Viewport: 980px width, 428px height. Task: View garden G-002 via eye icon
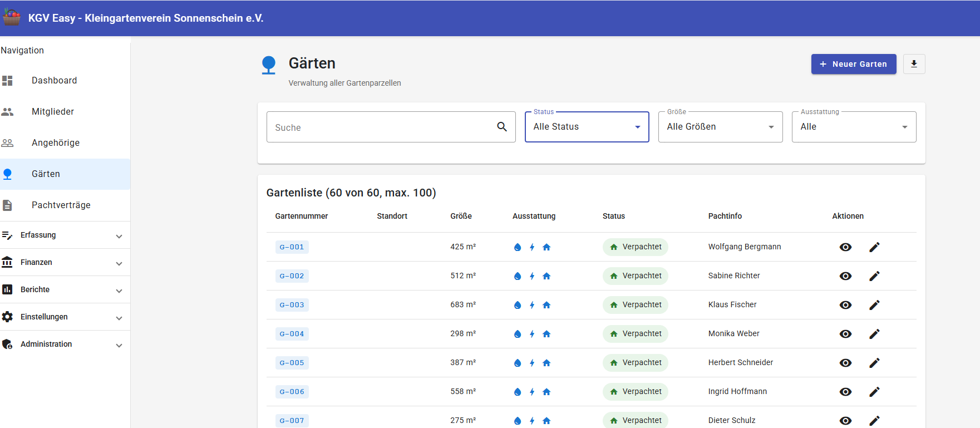(x=845, y=276)
